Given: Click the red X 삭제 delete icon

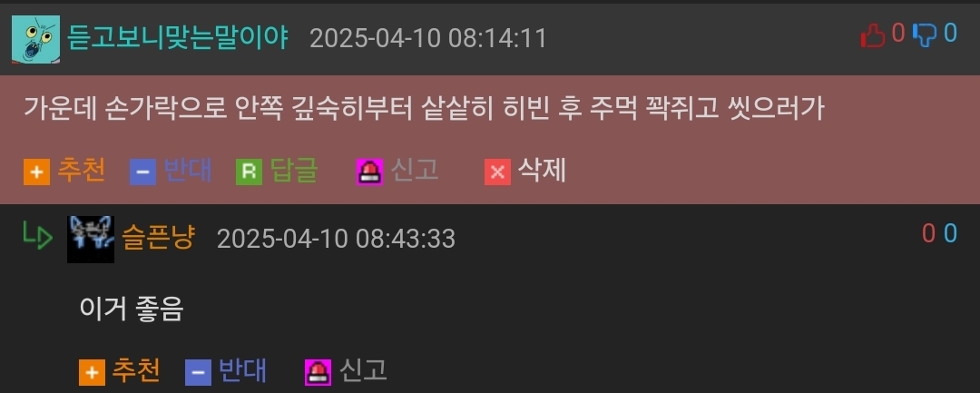Looking at the screenshot, I should click(x=497, y=172).
